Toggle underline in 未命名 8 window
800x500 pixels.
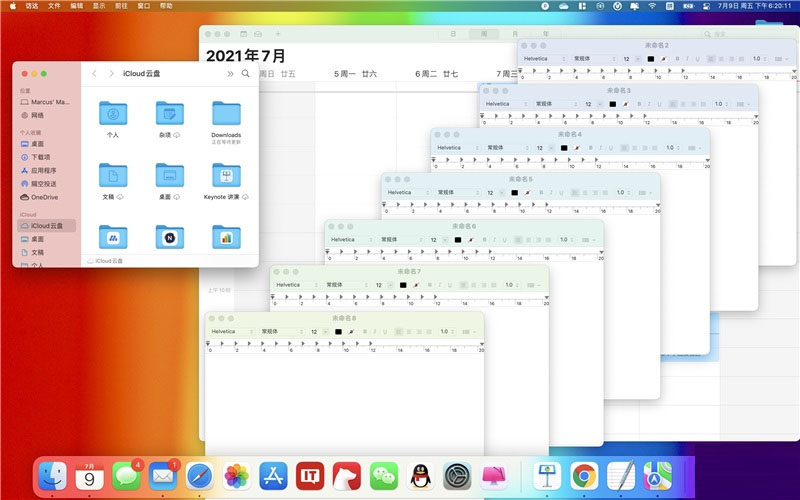point(385,331)
